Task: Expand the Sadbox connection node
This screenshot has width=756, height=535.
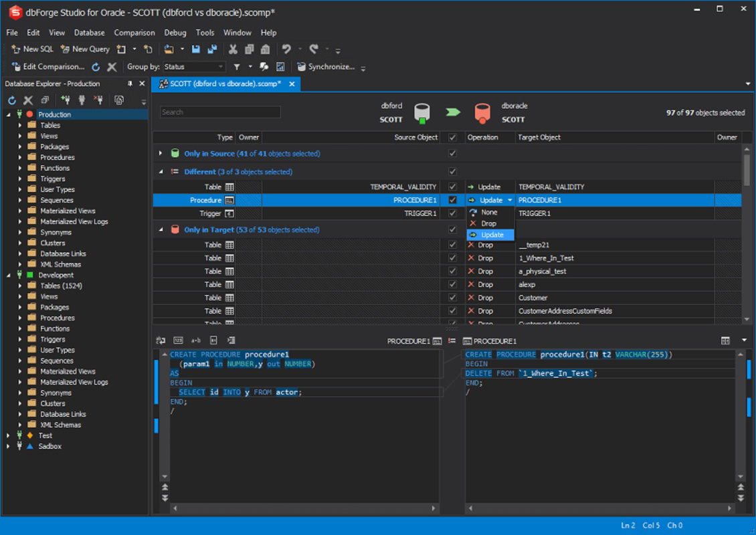Action: pyautogui.click(x=8, y=446)
